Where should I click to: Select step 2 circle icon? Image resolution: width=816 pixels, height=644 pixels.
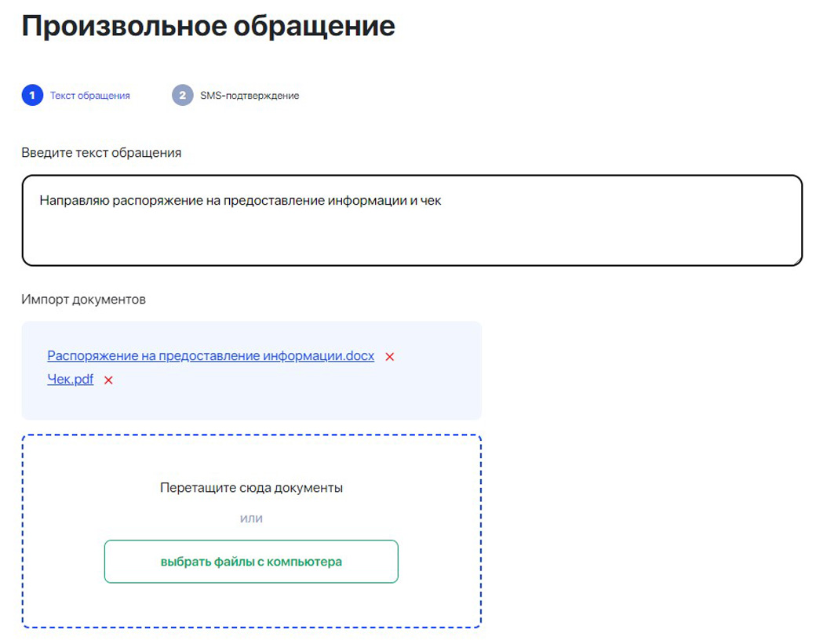[183, 95]
